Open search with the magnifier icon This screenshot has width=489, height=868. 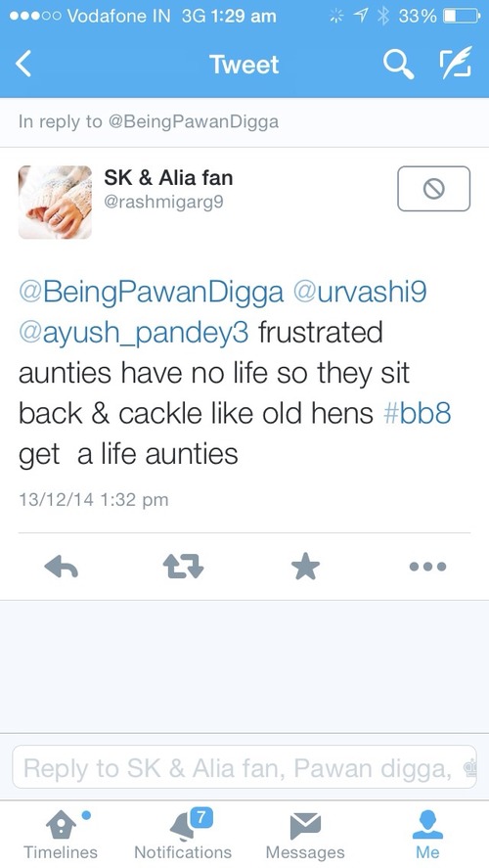(x=398, y=65)
